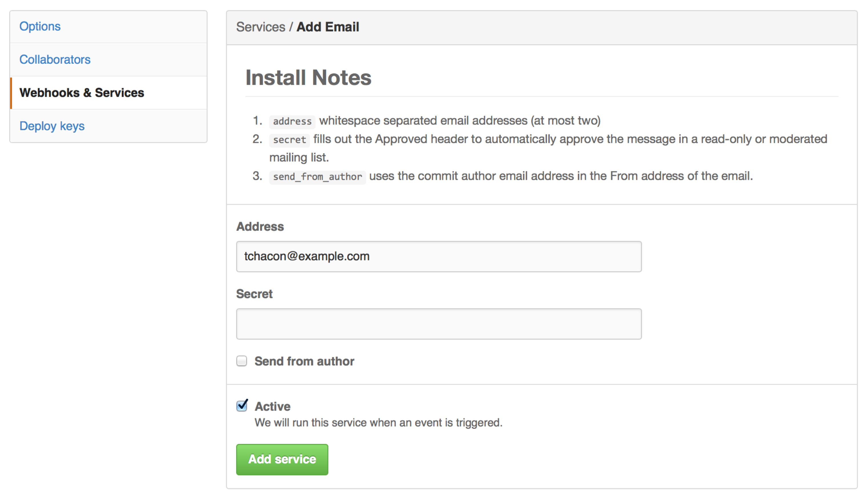868x503 pixels.
Task: Click the Send from author label
Action: 304,361
